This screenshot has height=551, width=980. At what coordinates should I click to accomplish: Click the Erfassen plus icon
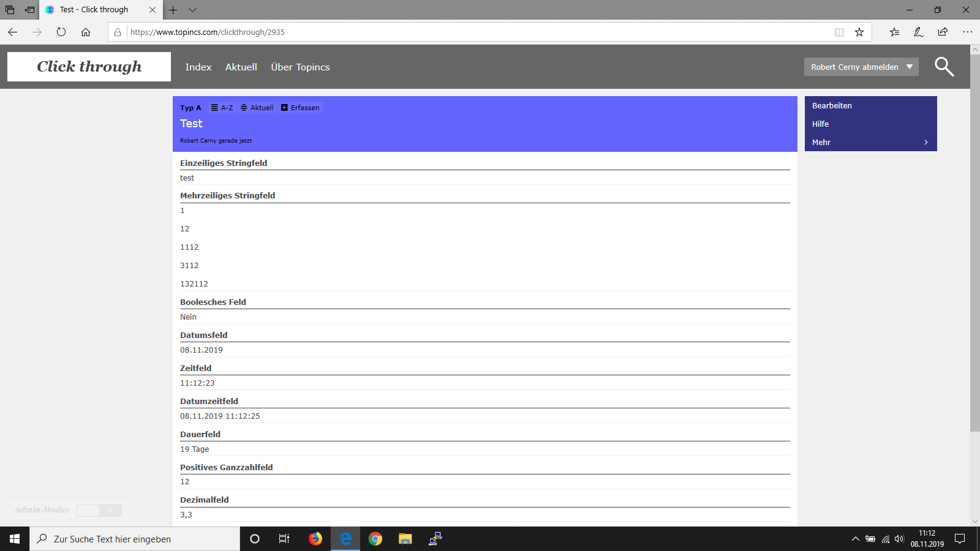pos(284,108)
